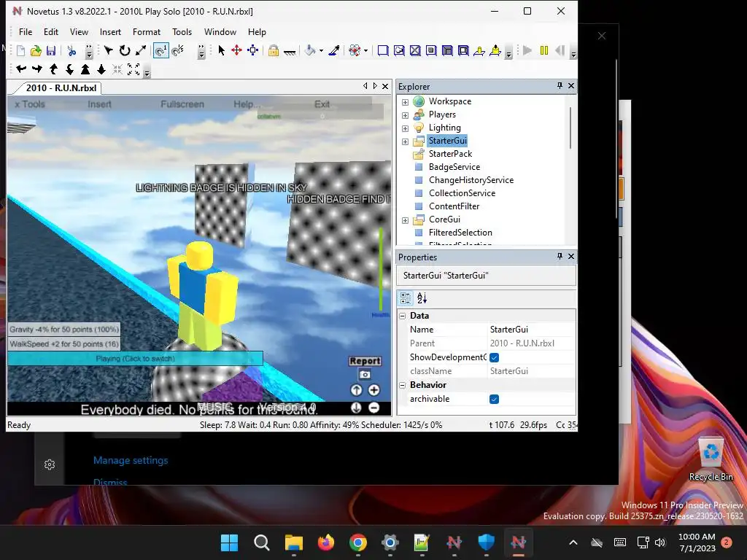Select the Weld surface X-box icon

coord(415,50)
